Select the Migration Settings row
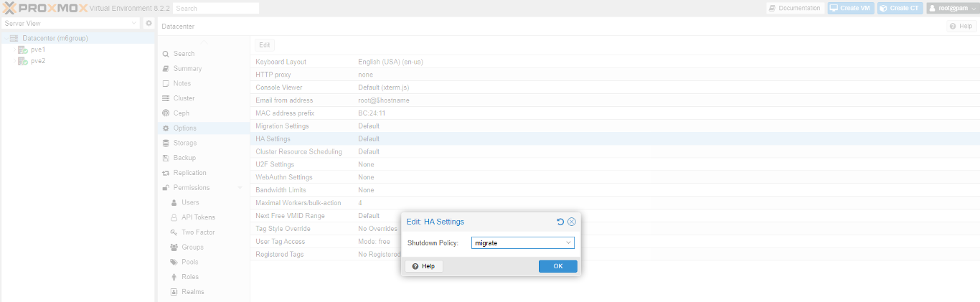 (x=615, y=126)
